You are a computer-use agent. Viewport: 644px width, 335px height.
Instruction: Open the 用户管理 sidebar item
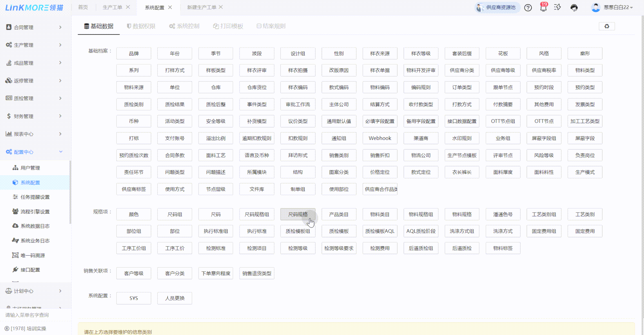point(30,168)
